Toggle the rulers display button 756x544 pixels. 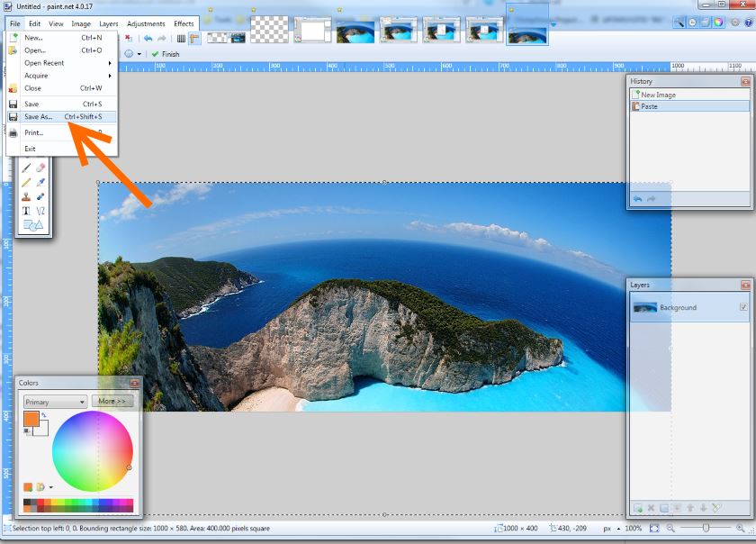194,39
